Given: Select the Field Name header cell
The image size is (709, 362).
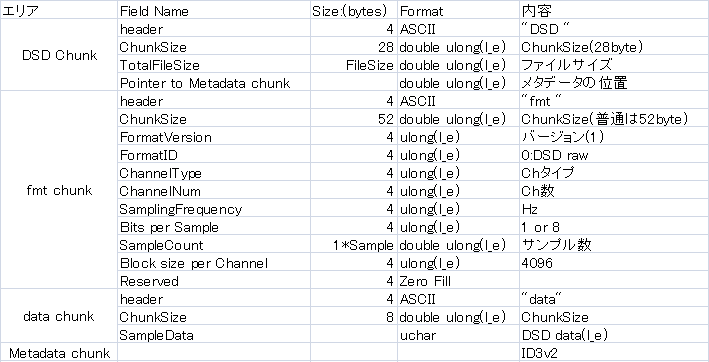Looking at the screenshot, I should click(214, 10).
